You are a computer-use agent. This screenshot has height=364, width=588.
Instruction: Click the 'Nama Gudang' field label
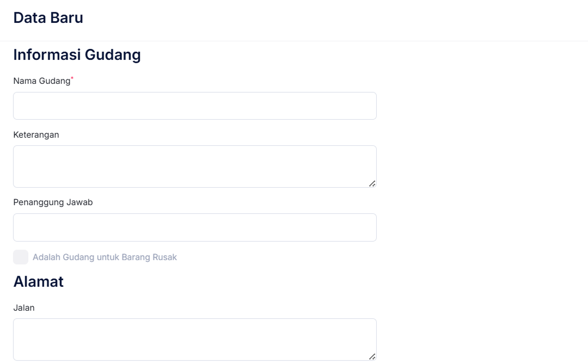point(41,81)
